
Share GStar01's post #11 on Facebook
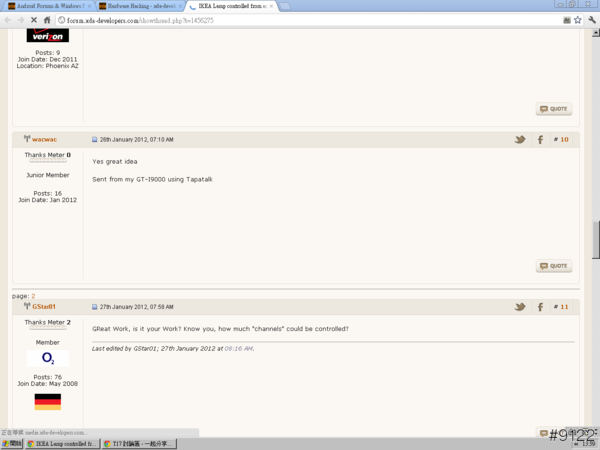coord(540,307)
